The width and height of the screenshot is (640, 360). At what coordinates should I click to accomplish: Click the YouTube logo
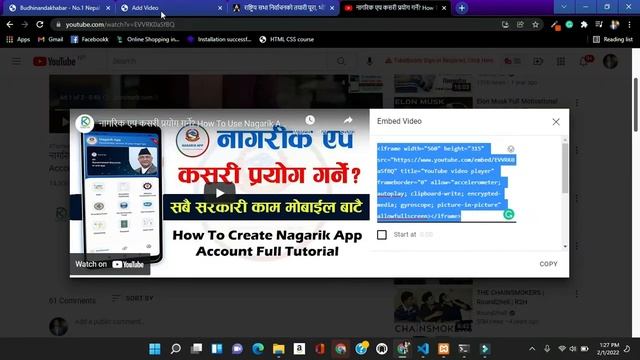(x=55, y=61)
